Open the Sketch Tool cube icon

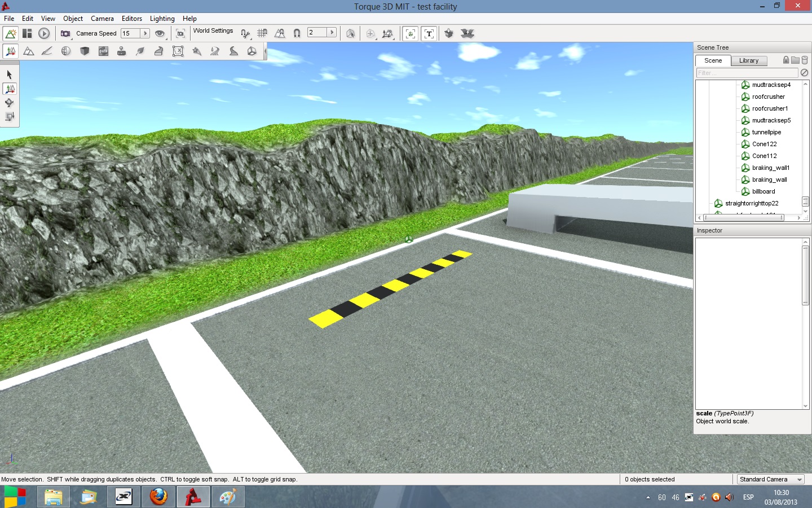point(85,51)
